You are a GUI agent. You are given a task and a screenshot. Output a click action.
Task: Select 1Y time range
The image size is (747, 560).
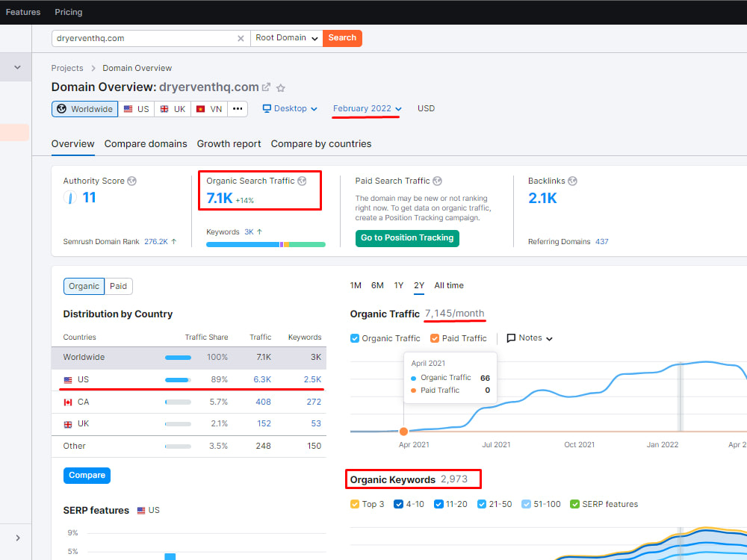(399, 286)
